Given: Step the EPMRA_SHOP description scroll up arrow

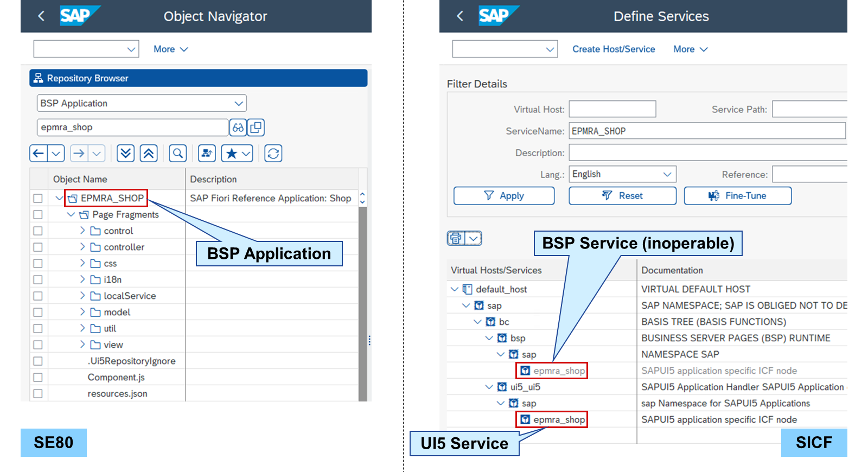Looking at the screenshot, I should [x=362, y=194].
